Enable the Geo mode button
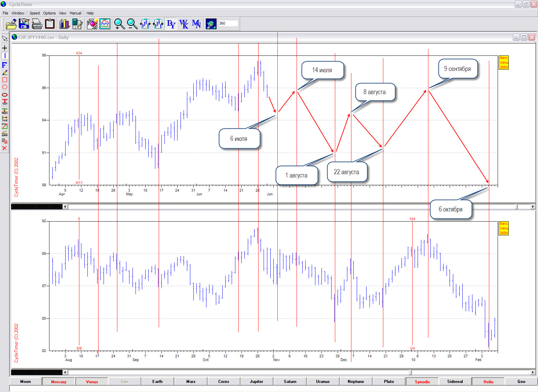The image size is (538, 392). [x=521, y=382]
